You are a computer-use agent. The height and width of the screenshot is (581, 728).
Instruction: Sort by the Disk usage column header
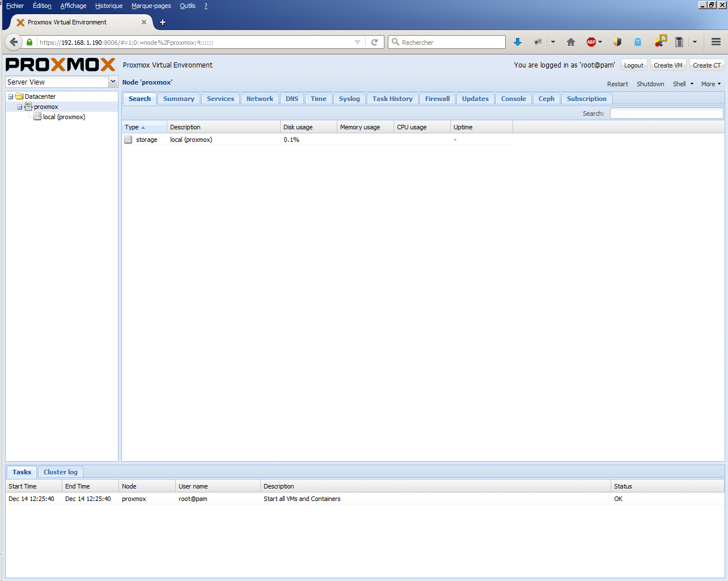(x=308, y=127)
